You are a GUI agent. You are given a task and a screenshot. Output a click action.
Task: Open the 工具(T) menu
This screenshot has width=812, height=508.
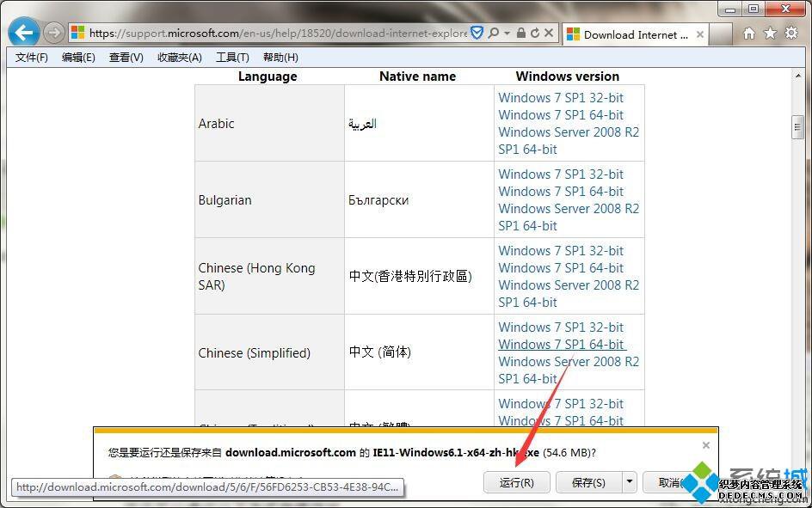[x=232, y=58]
